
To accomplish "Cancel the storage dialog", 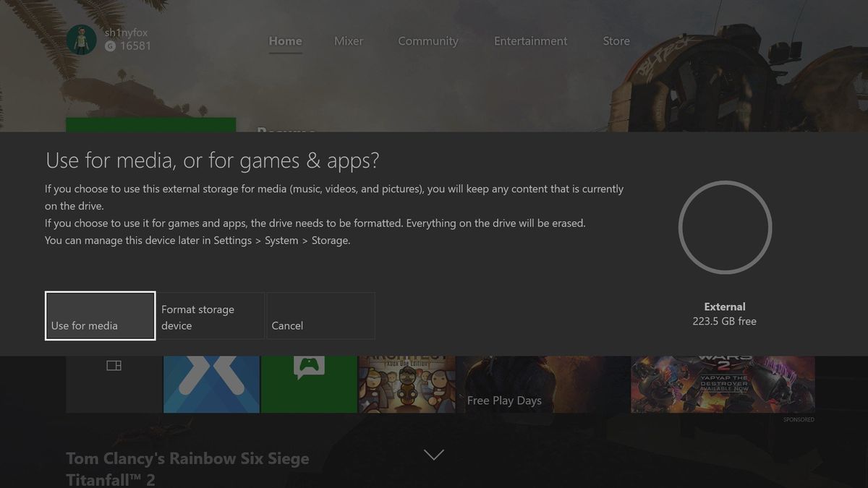I will coord(320,316).
